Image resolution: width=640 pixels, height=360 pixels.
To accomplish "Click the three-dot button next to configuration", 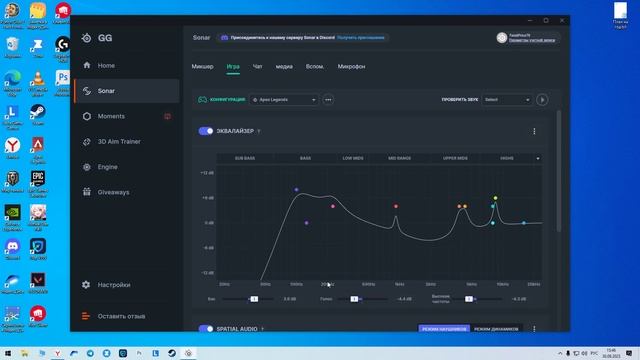I will click(328, 100).
